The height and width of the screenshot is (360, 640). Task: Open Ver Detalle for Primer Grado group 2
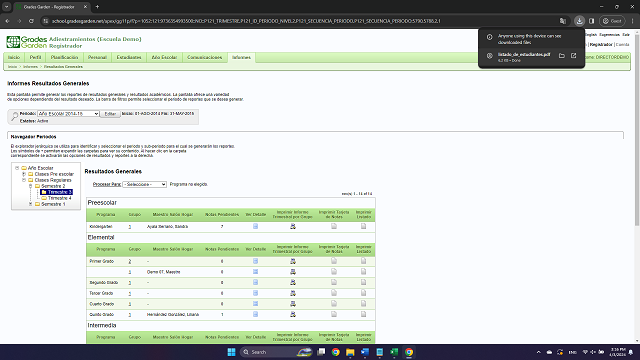click(x=256, y=261)
